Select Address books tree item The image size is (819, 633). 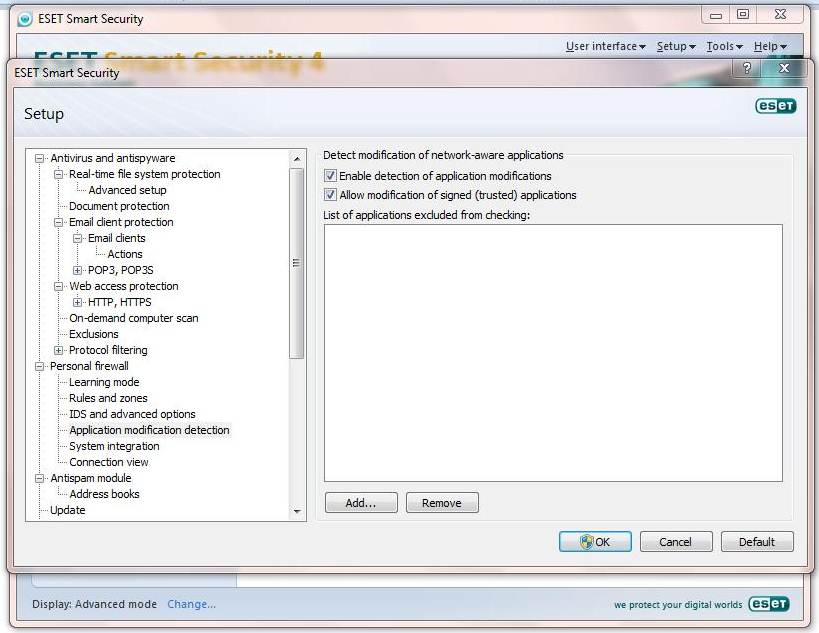(x=104, y=494)
